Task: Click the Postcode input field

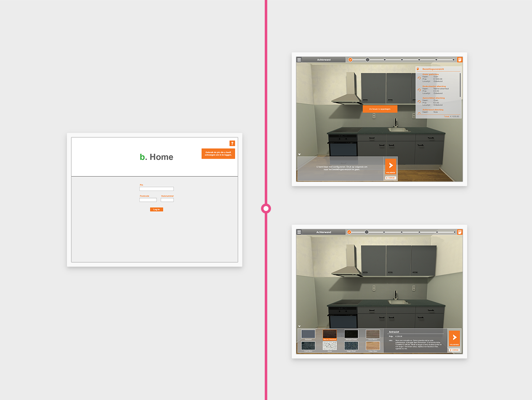Action: [148, 200]
